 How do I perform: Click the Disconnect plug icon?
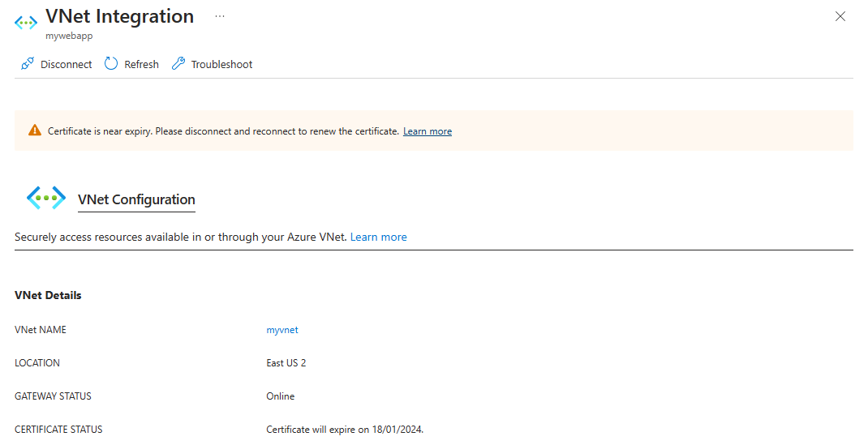point(28,64)
